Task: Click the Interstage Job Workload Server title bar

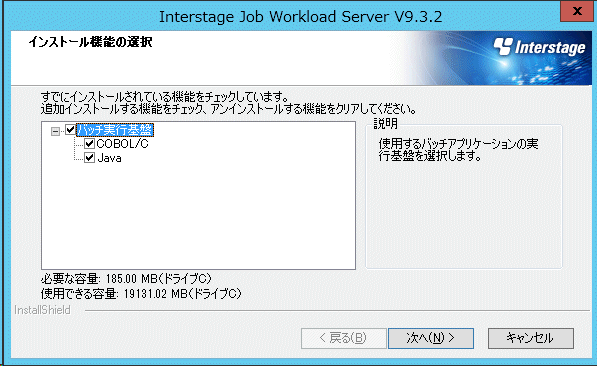Action: point(300,17)
